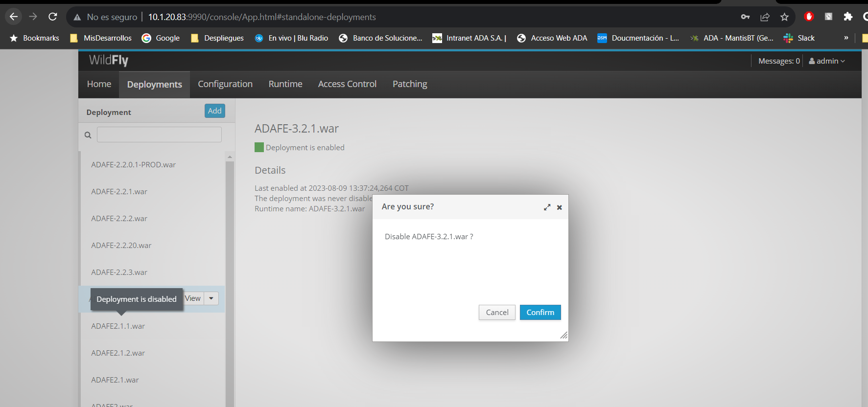Click the browser reload page icon
This screenshot has width=868, height=407.
point(53,17)
